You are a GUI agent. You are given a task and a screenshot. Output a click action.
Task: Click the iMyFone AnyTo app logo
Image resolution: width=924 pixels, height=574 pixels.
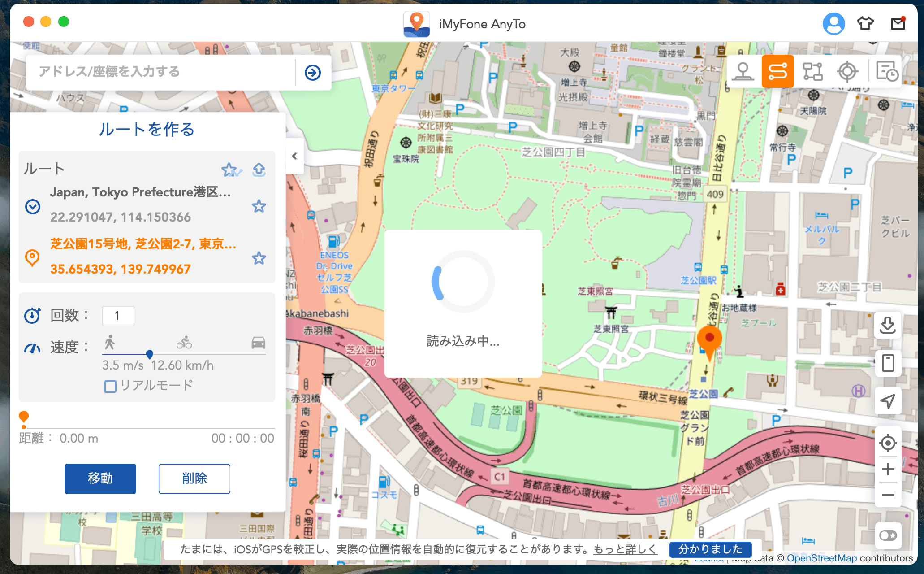pyautogui.click(x=416, y=24)
